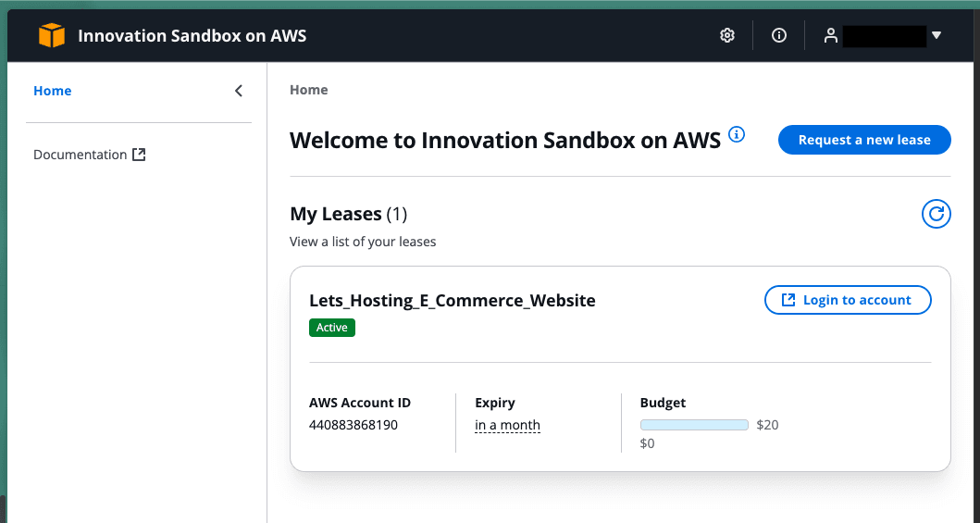This screenshot has height=523, width=980.
Task: Click Request a new lease button
Action: coord(864,140)
